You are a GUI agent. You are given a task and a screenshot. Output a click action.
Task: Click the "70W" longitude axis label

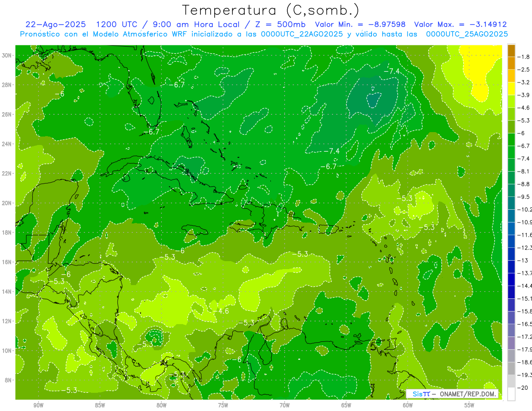285,405
